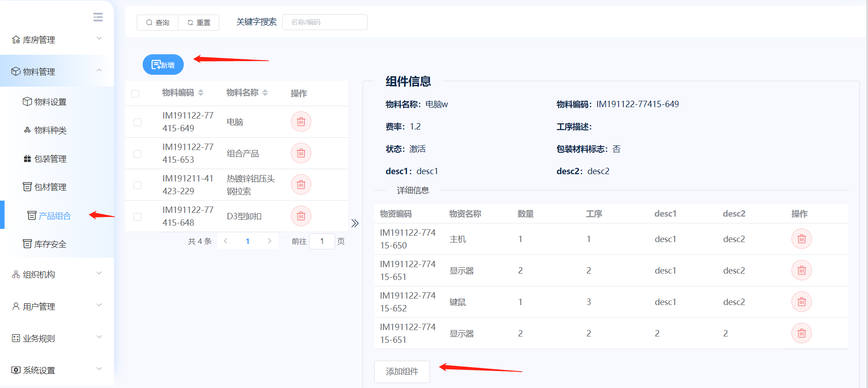
Task: Click the double-arrow panel collapse icon
Action: click(355, 223)
